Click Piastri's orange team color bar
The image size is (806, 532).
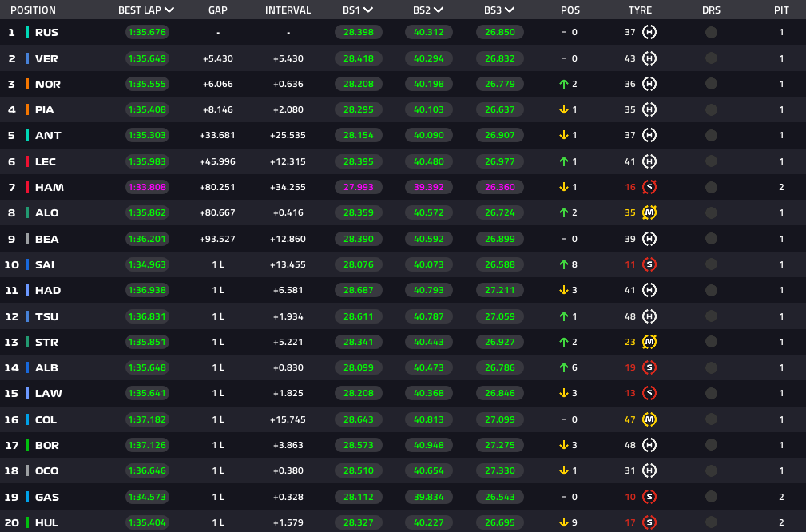pyautogui.click(x=27, y=109)
